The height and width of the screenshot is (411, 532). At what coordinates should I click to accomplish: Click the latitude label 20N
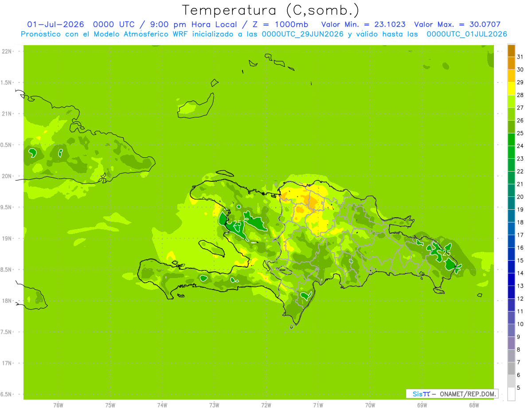6,176
